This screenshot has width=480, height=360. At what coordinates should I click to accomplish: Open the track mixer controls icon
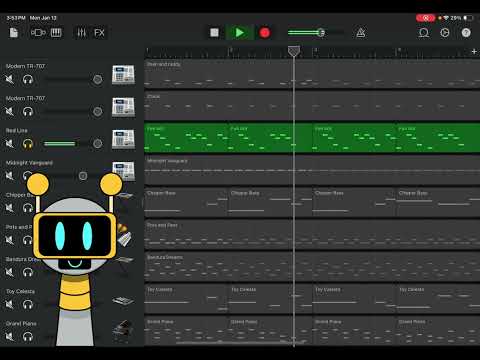coord(81,33)
